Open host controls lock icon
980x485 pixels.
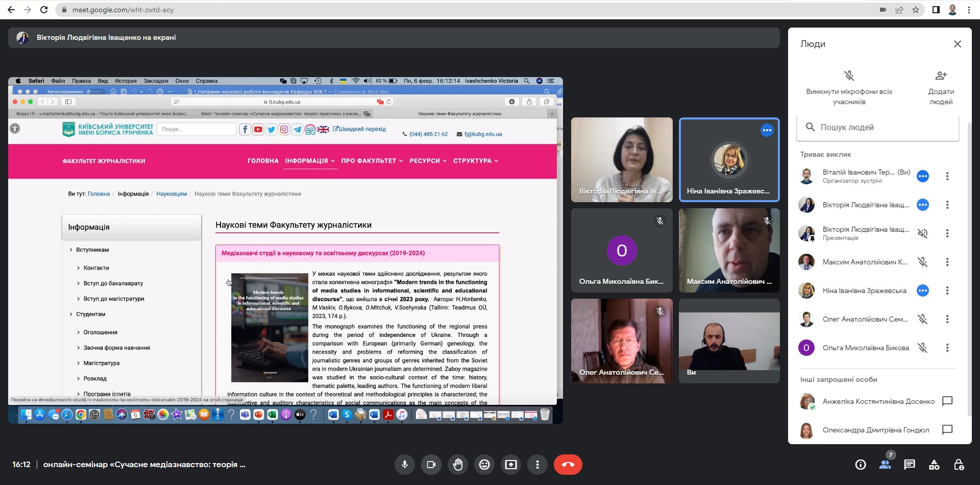click(959, 465)
